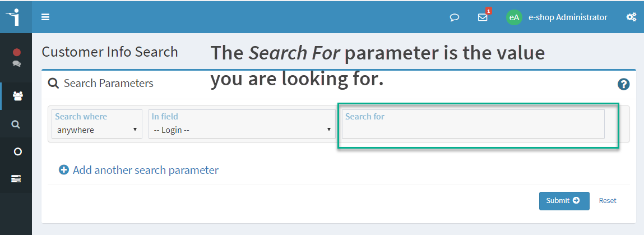Open the settings gears icon

(x=631, y=17)
